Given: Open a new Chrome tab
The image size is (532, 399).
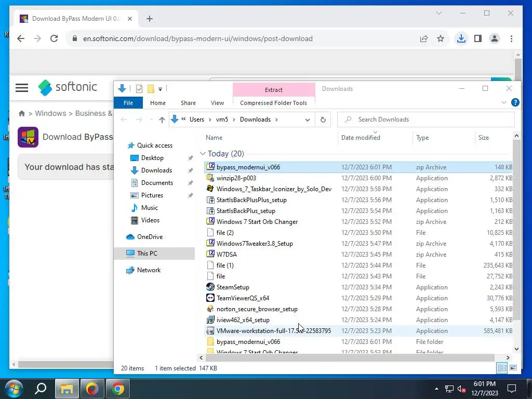Looking at the screenshot, I should [149, 19].
